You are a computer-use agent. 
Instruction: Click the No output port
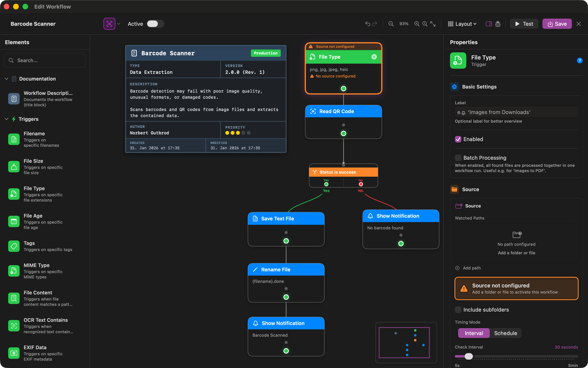(x=361, y=184)
